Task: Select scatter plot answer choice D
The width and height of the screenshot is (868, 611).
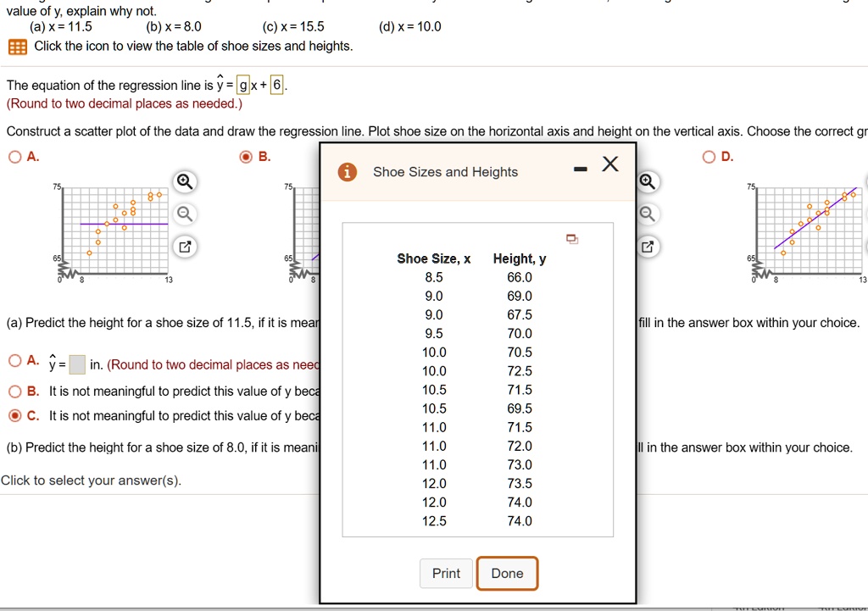Action: pyautogui.click(x=709, y=156)
